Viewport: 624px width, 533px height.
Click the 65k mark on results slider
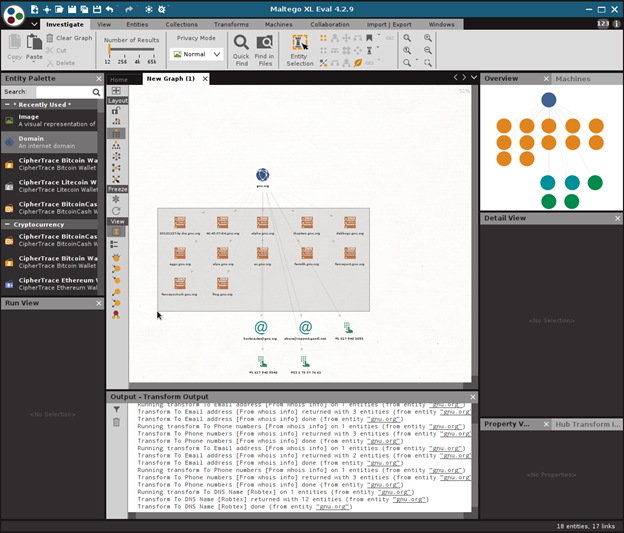pyautogui.click(x=152, y=62)
